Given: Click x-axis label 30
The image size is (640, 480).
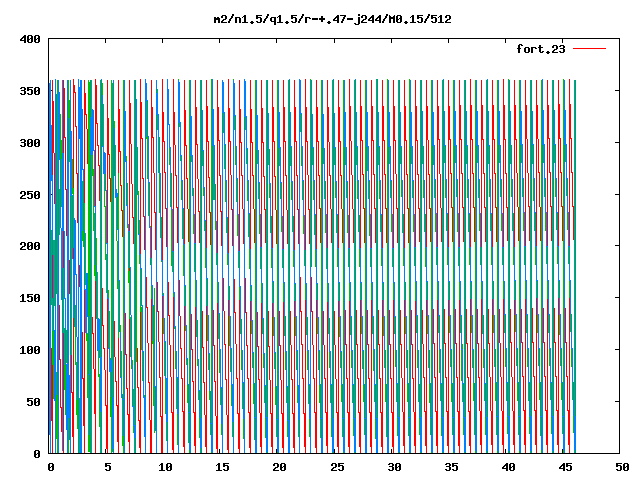Looking at the screenshot, I should click(x=394, y=467).
